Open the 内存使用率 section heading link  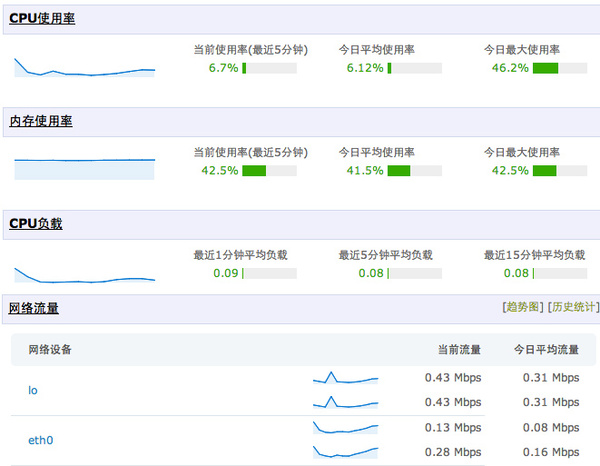point(41,121)
